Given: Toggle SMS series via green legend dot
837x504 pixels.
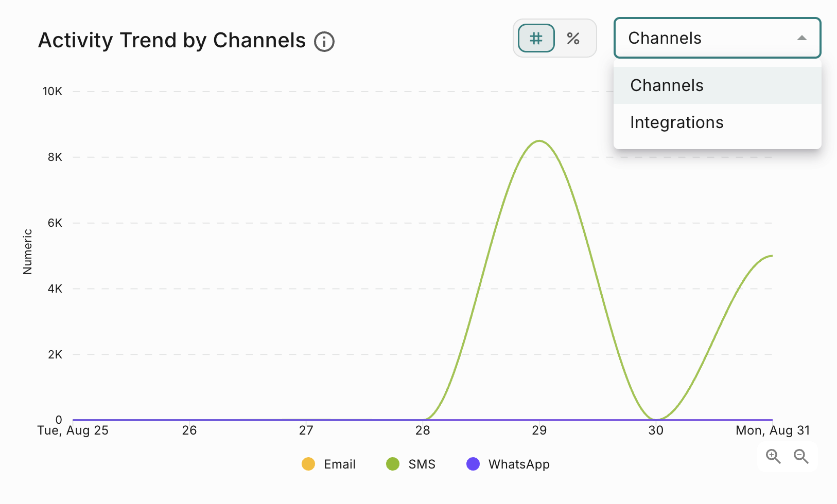Looking at the screenshot, I should click(x=393, y=464).
